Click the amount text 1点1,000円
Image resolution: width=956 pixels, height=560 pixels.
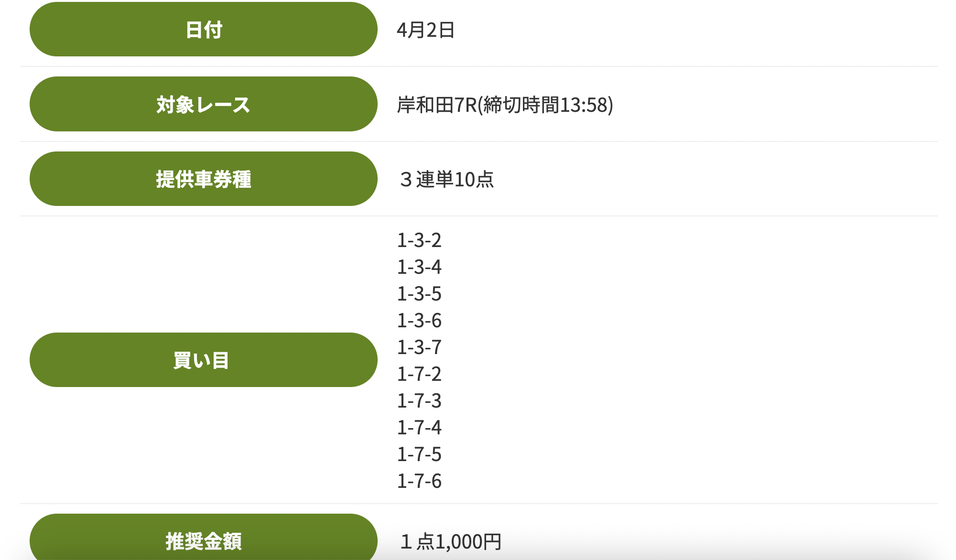click(x=451, y=541)
